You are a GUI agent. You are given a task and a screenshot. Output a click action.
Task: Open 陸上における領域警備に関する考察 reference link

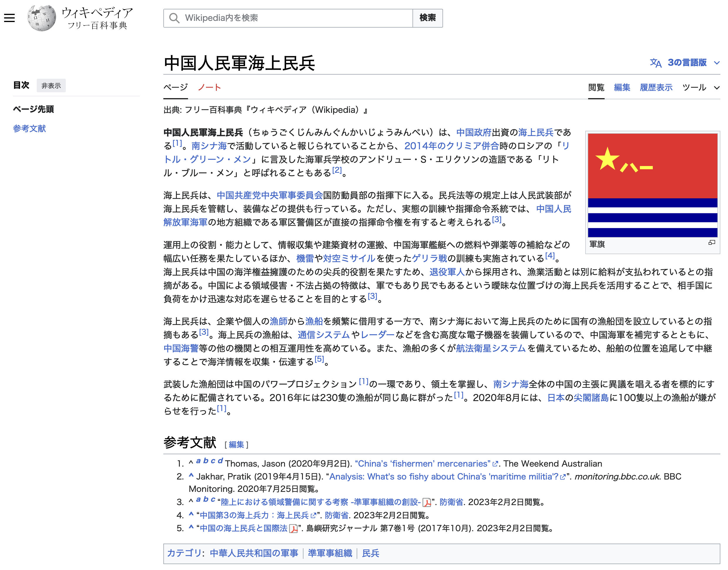[x=321, y=502]
